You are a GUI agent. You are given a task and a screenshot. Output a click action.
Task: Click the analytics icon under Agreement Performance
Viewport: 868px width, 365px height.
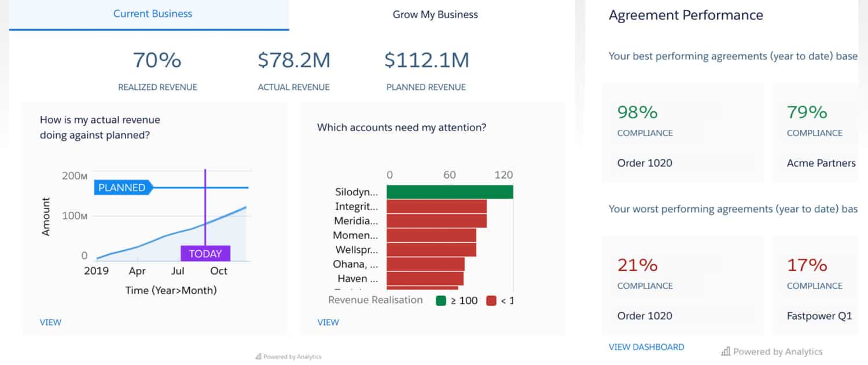pyautogui.click(x=726, y=352)
